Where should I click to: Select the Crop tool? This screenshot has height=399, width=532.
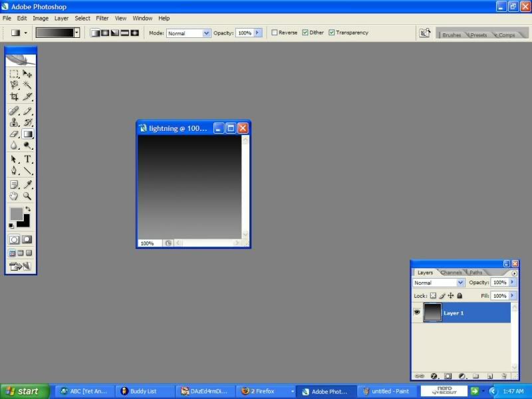click(x=14, y=96)
